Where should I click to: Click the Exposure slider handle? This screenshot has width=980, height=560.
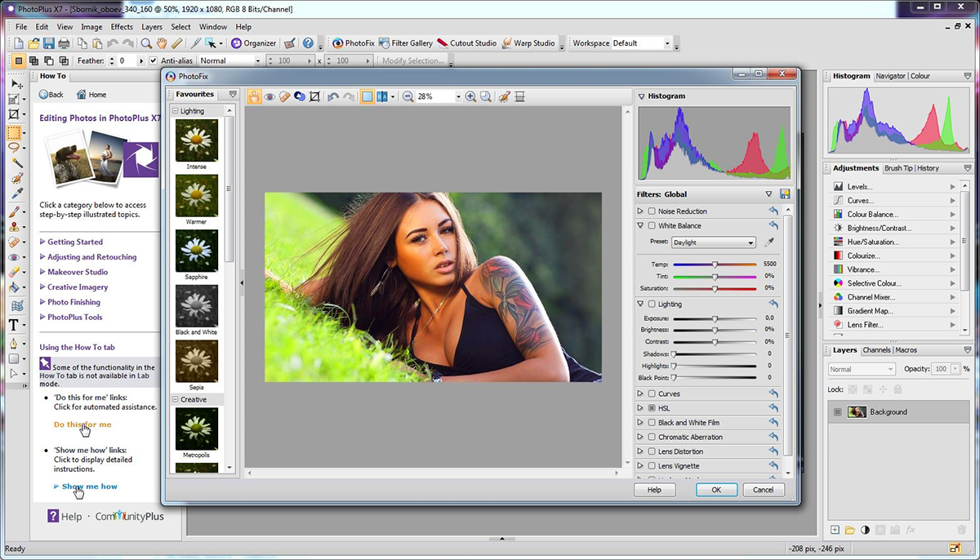click(x=715, y=318)
